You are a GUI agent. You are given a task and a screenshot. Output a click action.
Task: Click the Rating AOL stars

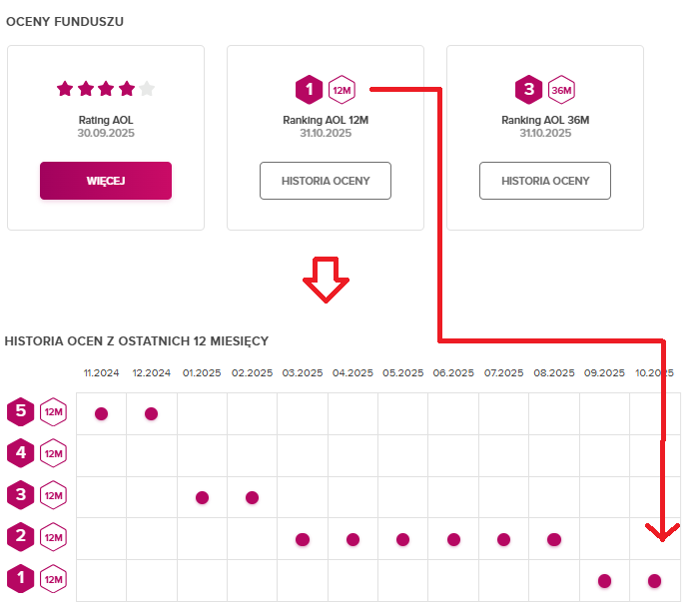click(106, 89)
